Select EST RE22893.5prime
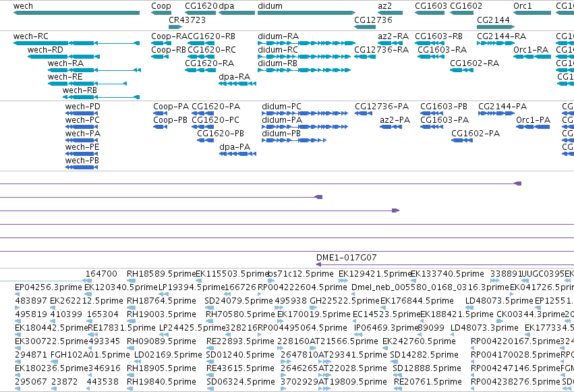574x392 pixels. tap(240, 341)
